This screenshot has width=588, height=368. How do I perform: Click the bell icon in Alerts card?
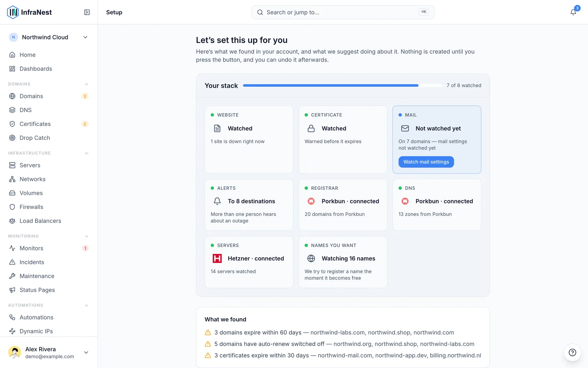[217, 201]
